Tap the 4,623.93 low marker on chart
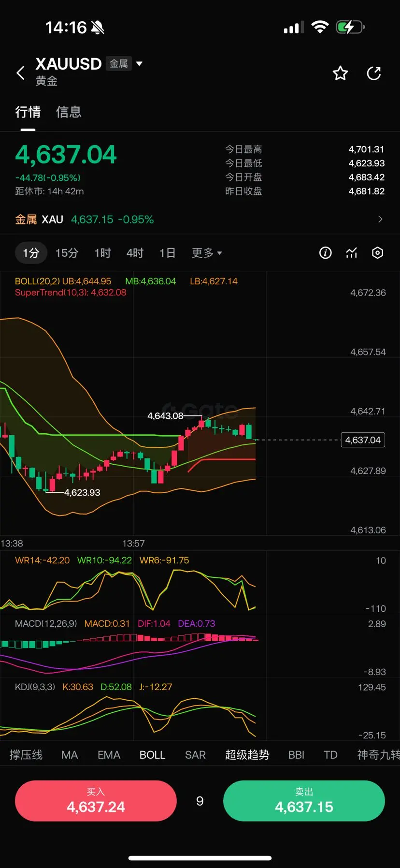 [x=82, y=492]
